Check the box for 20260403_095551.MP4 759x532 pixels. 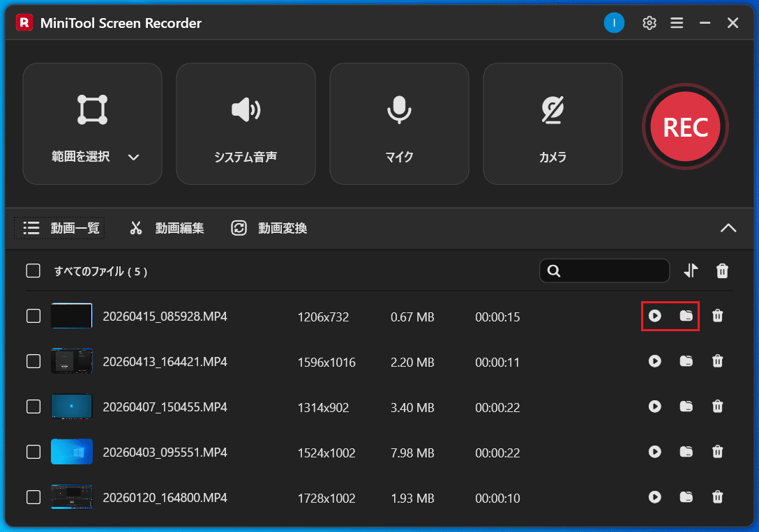click(x=33, y=453)
